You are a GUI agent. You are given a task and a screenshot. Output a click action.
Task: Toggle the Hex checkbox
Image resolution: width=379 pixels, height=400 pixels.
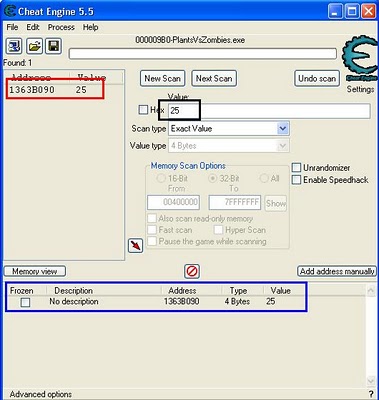[143, 110]
